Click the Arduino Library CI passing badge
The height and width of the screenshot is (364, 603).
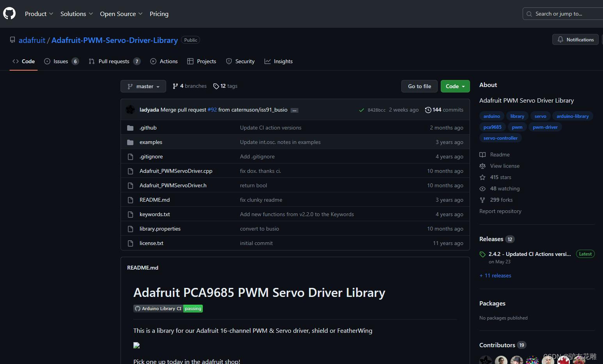coord(168,309)
